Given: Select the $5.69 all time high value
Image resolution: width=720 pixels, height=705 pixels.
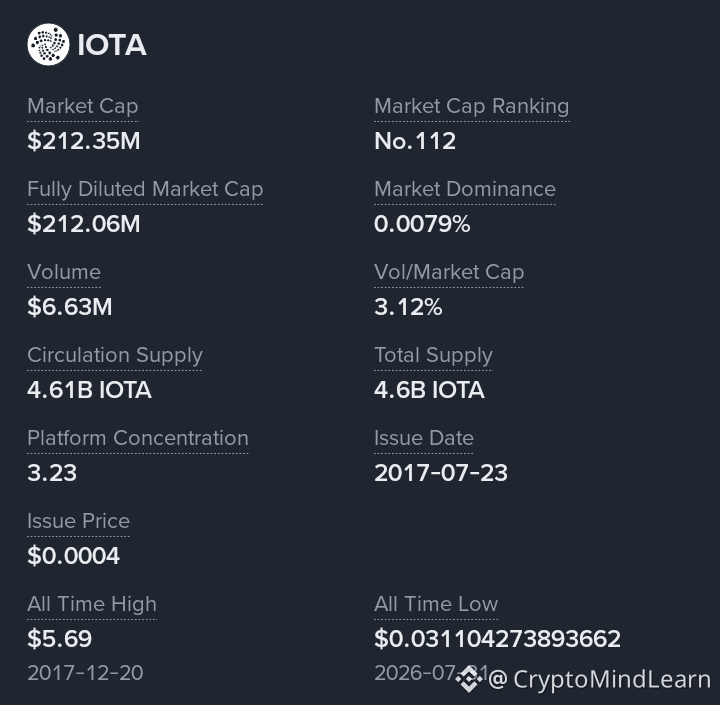Looking at the screenshot, I should 60,639.
